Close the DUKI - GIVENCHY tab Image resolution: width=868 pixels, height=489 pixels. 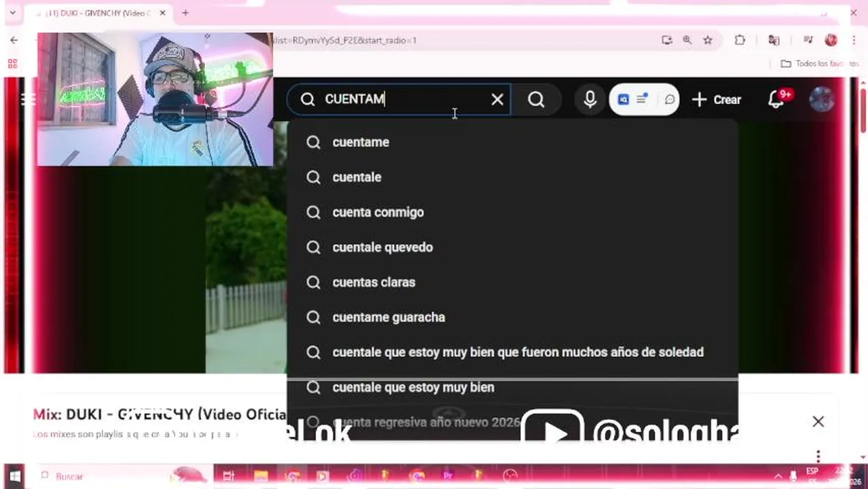[162, 13]
